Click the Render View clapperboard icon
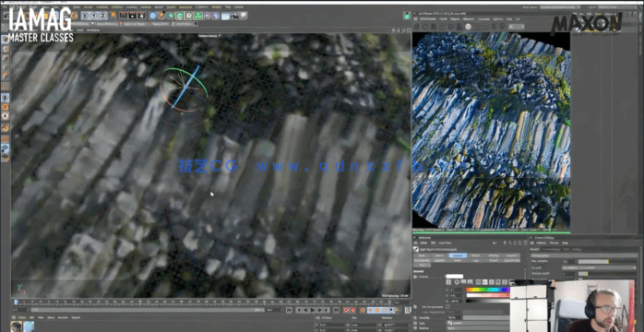The image size is (644, 332). 124,16
